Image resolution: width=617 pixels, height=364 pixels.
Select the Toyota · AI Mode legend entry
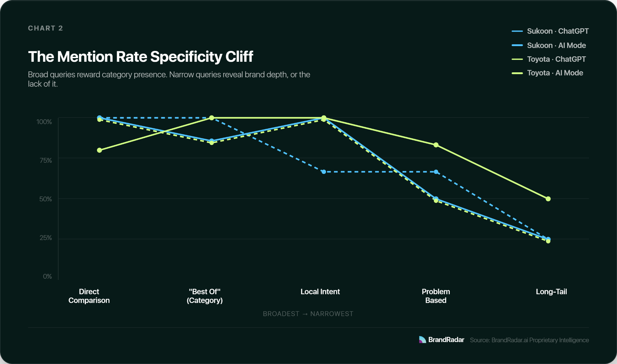click(547, 73)
